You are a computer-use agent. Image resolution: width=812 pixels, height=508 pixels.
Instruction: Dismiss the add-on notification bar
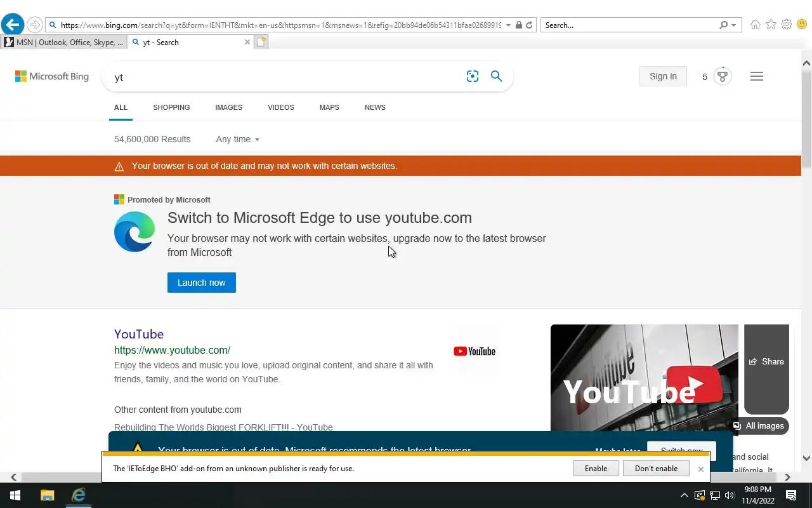click(x=701, y=469)
